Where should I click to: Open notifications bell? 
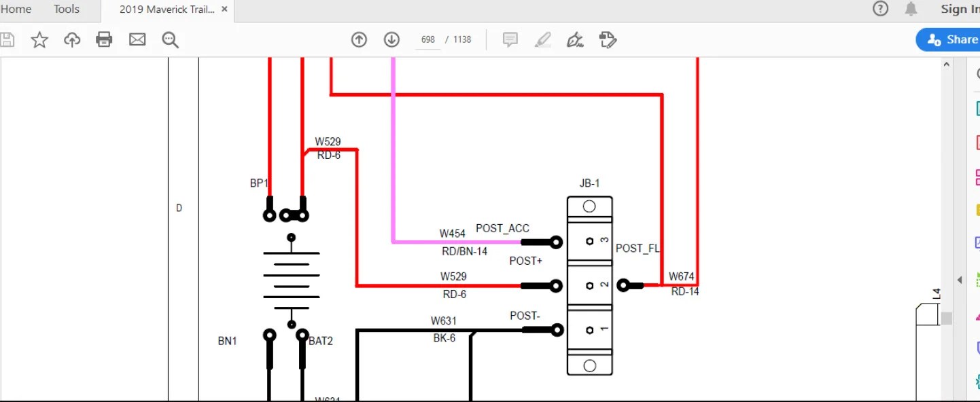tap(911, 9)
